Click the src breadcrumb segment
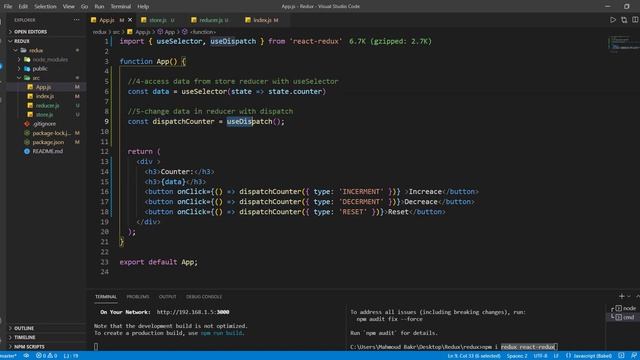Viewport: 640px width, 360px height. pyautogui.click(x=116, y=32)
